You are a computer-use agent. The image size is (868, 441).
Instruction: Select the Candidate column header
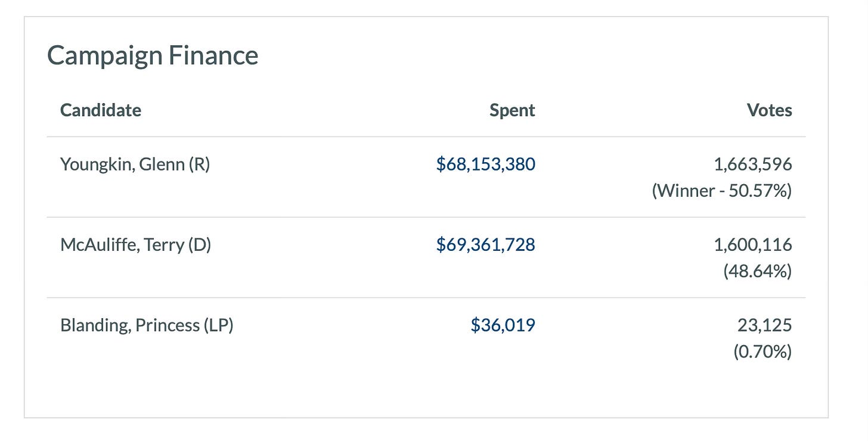point(101,110)
